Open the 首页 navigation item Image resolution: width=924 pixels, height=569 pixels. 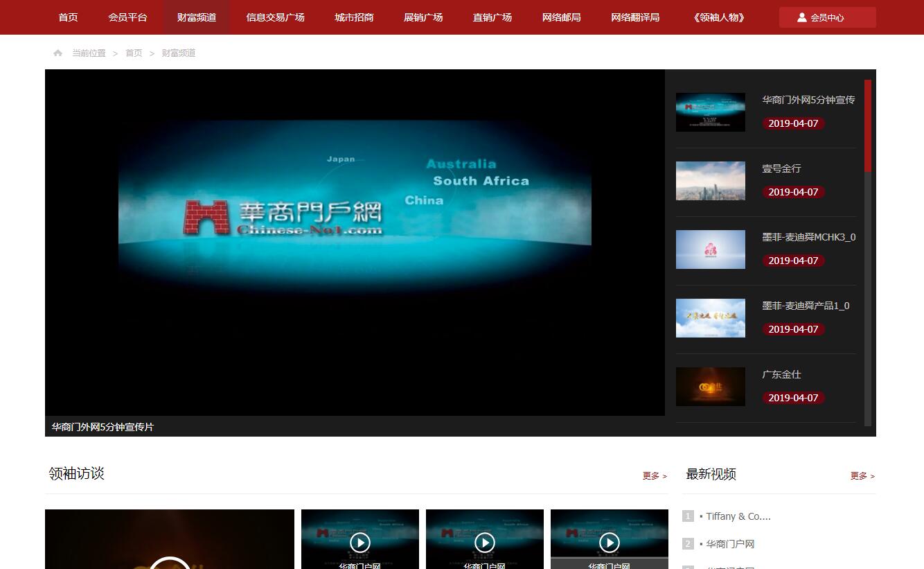point(68,17)
